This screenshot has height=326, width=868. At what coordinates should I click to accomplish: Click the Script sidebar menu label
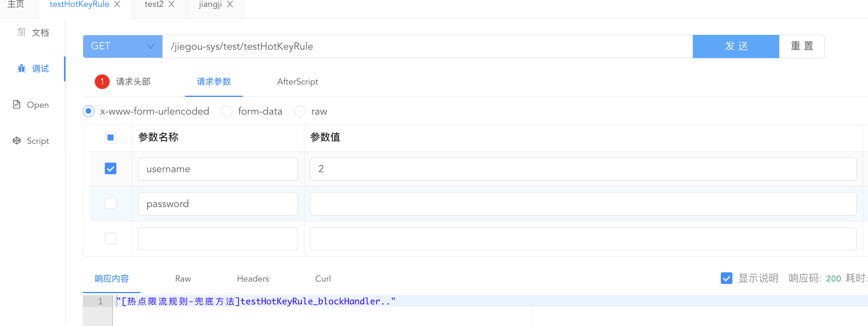(38, 141)
